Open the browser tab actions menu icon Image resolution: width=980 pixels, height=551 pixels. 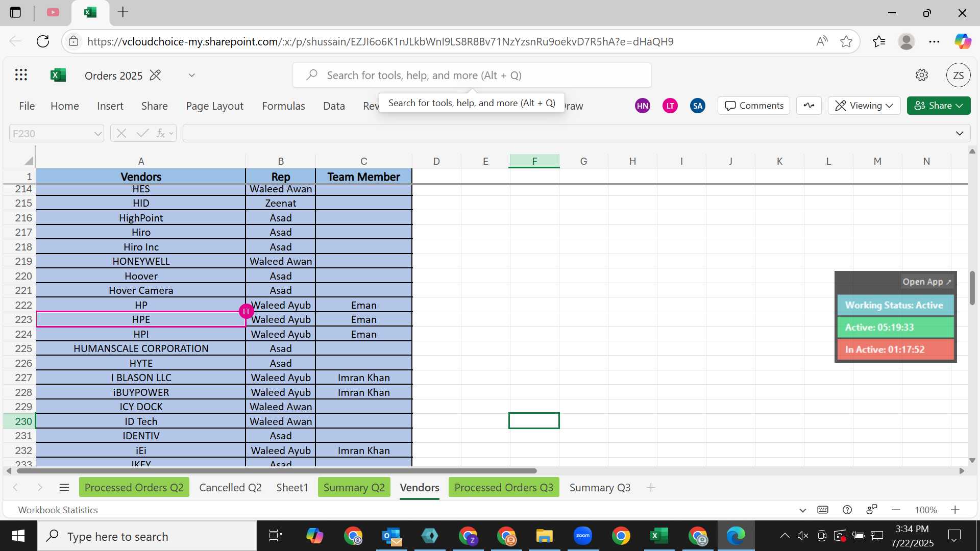[15, 12]
